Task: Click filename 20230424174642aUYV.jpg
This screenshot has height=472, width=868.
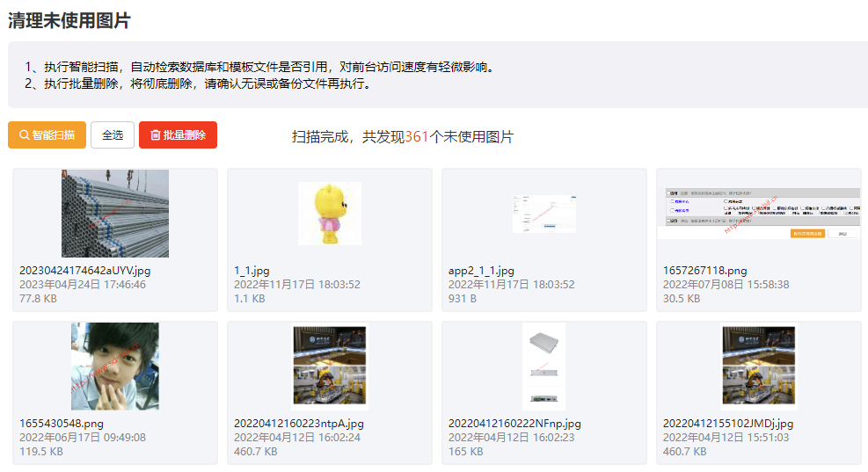Action: tap(85, 271)
